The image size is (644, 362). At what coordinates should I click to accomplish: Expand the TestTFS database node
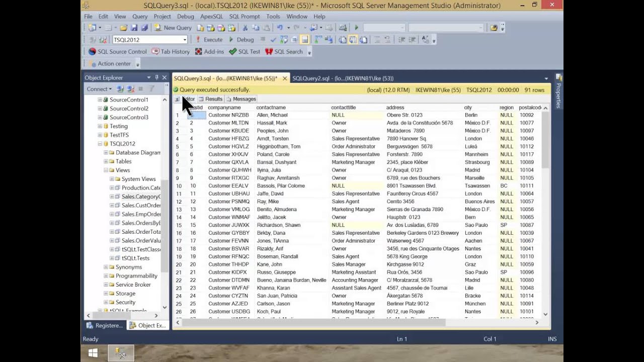[100, 135]
